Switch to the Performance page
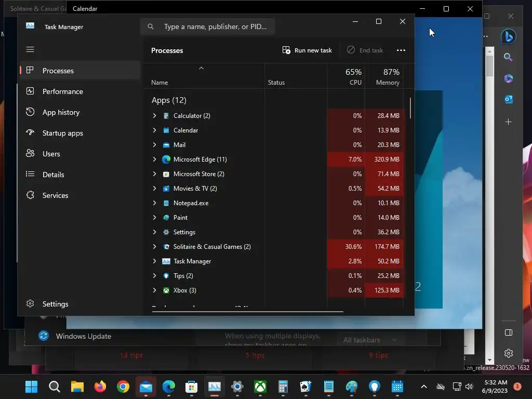Screen dimensions: 532x399 click(x=80, y=91)
